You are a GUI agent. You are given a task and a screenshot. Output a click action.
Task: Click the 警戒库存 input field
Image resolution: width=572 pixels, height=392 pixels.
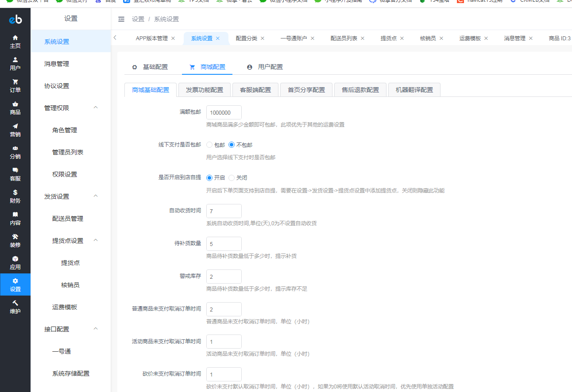[224, 277]
